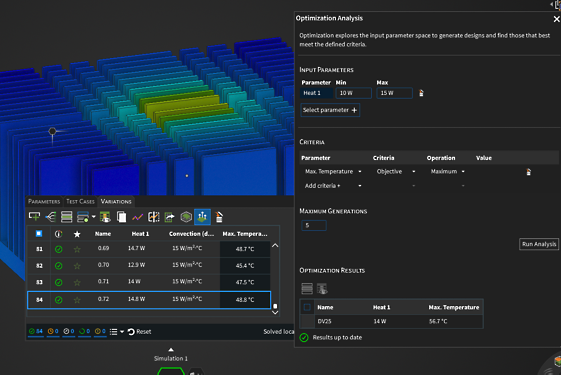Viewport: 561px width, 375px height.
Task: Click the Select parameter plus button
Action: point(330,110)
